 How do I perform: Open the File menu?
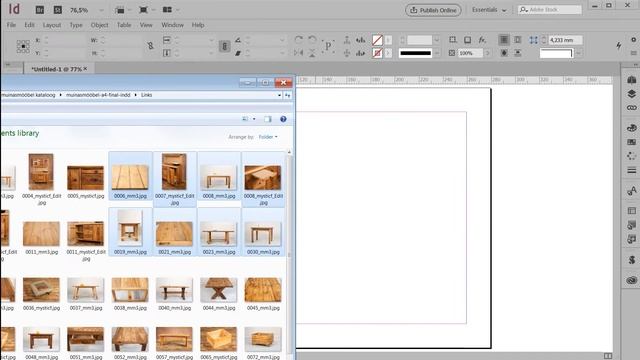click(x=11, y=25)
